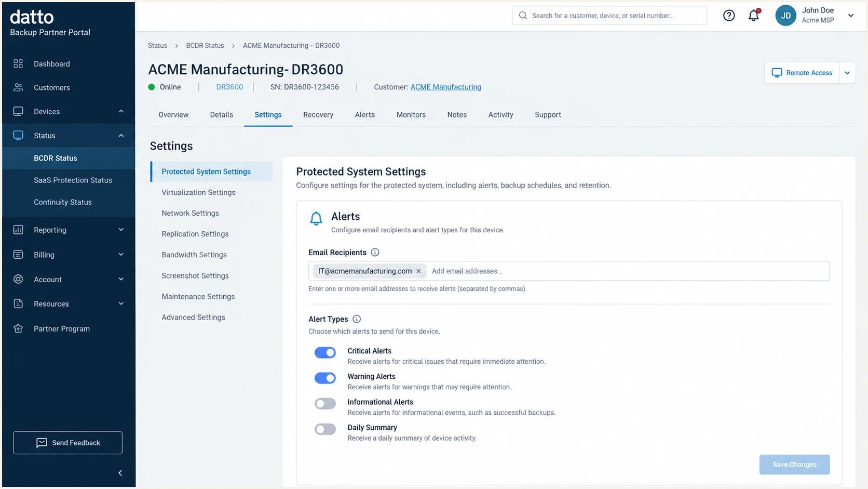Click the Devices monitor icon in sidebar
The image size is (868, 489).
coord(18,111)
